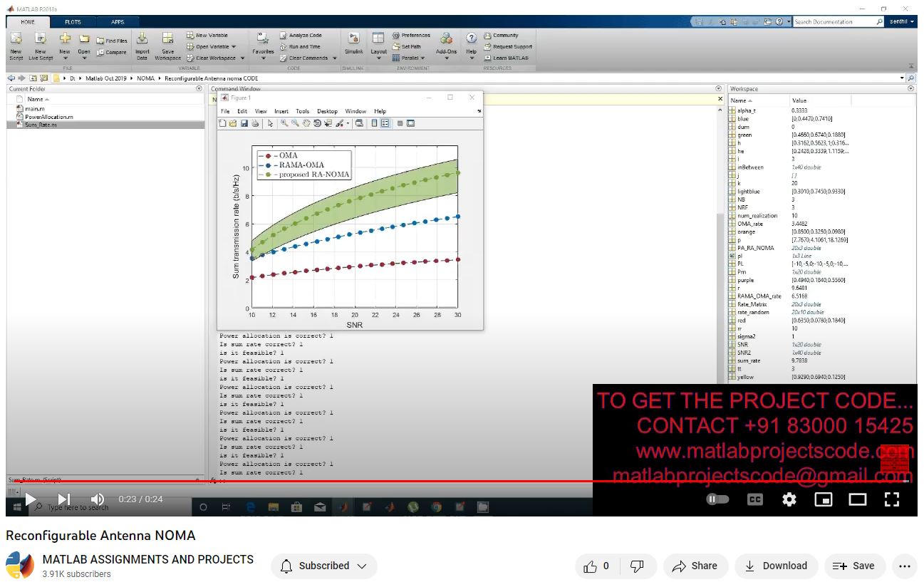The height and width of the screenshot is (587, 924).
Task: Click the save figure disk icon
Action: click(244, 123)
